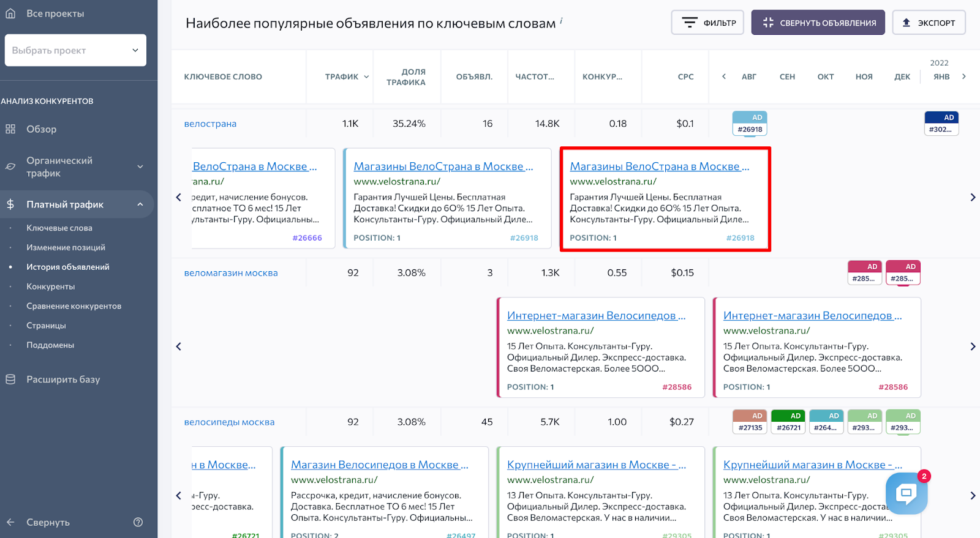Go to next months in timeline header

tap(964, 77)
